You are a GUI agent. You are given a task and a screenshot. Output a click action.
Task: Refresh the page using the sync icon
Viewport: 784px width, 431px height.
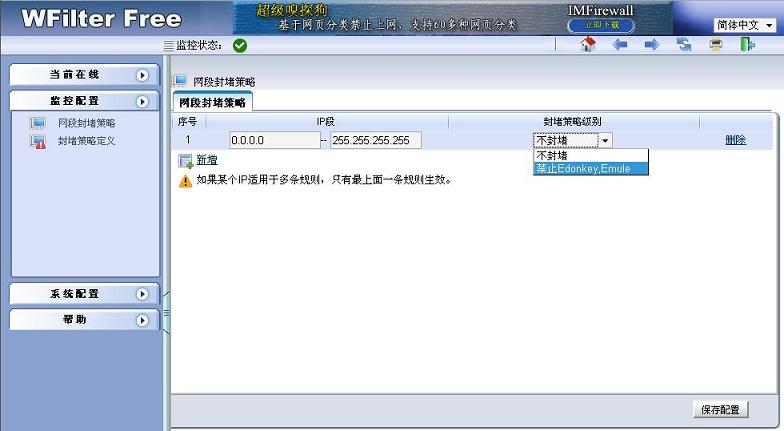click(684, 45)
